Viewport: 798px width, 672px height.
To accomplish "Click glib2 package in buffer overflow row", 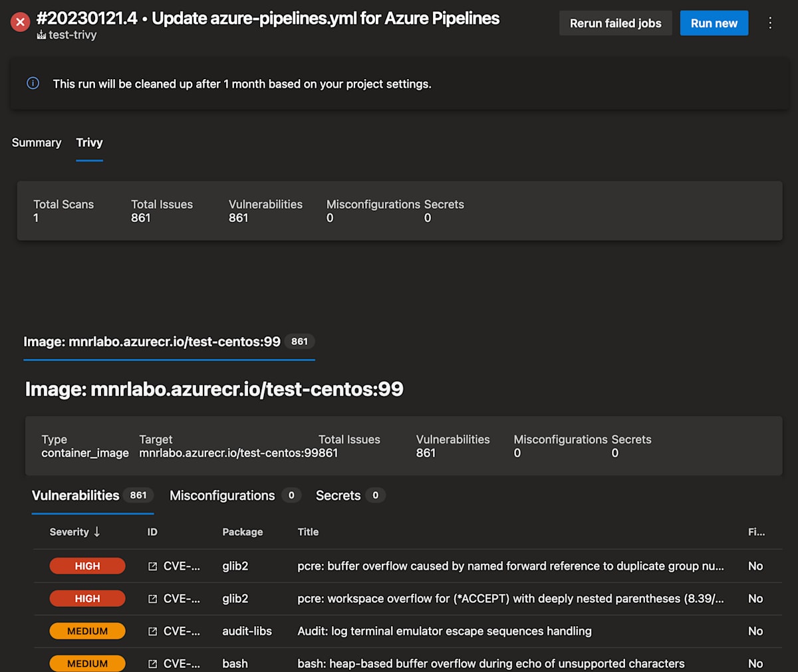I will pos(235,566).
